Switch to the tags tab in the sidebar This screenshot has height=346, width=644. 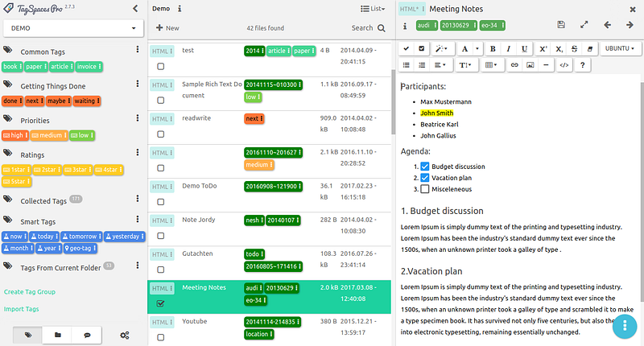click(x=28, y=334)
